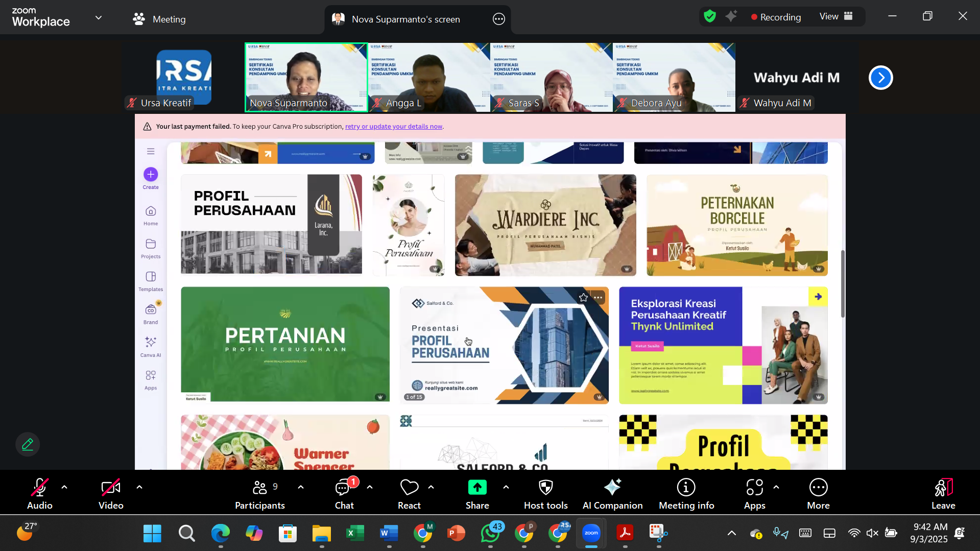Open the Zoom Workplace dropdown chevron
Viewport: 980px width, 551px height.
pos(99,17)
